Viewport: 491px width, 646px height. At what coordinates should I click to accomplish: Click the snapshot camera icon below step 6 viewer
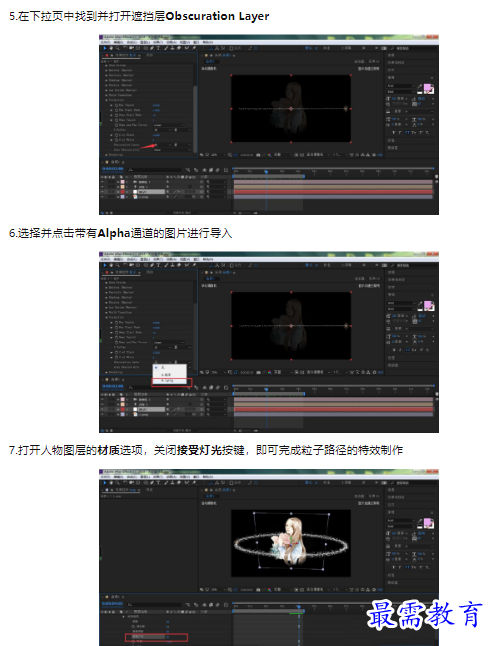coord(258,372)
